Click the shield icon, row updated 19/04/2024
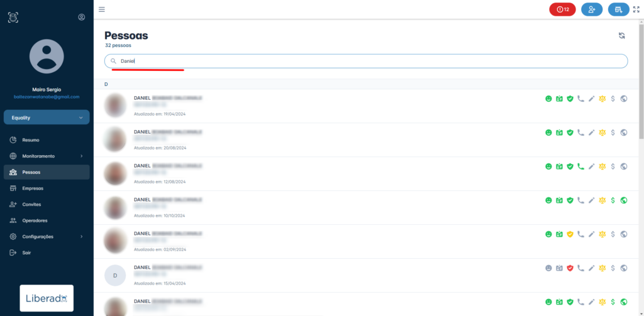 point(570,99)
